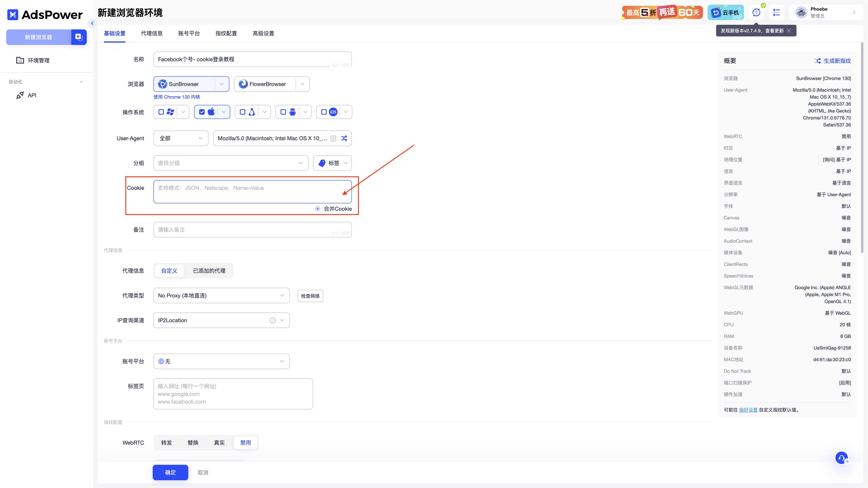Open 代理类型 No Proxy dropdown

click(x=221, y=296)
